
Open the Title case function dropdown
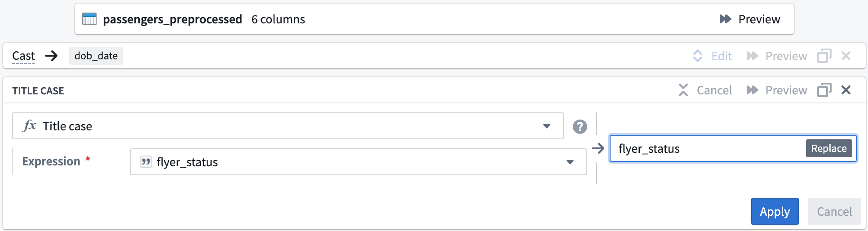(x=288, y=126)
